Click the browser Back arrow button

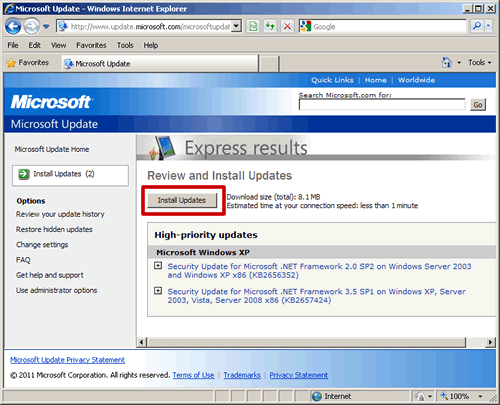(13, 26)
